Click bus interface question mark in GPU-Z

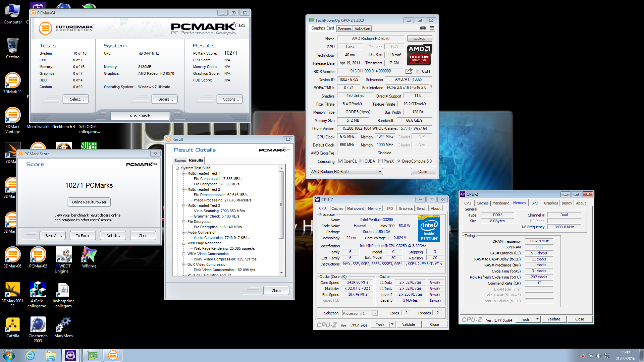click(431, 87)
